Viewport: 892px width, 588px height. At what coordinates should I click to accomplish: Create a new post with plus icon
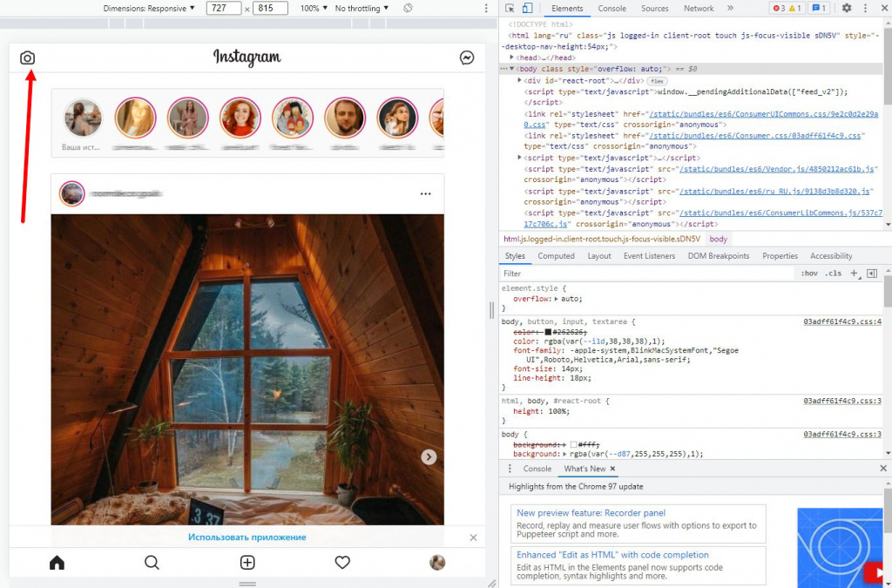coord(247,563)
